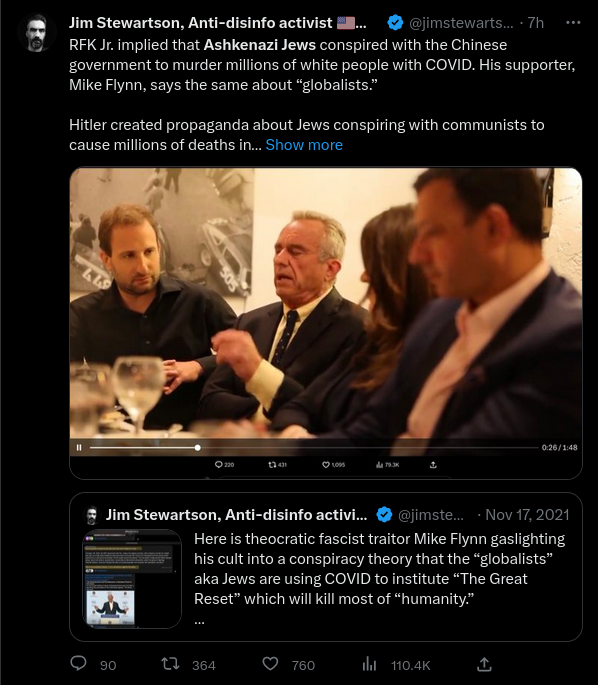Click author name Jim Stewartson, Anti-disinfo activist

point(200,23)
